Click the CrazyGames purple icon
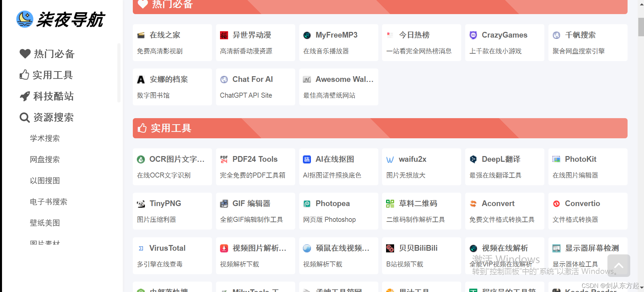The image size is (644, 292). (473, 35)
